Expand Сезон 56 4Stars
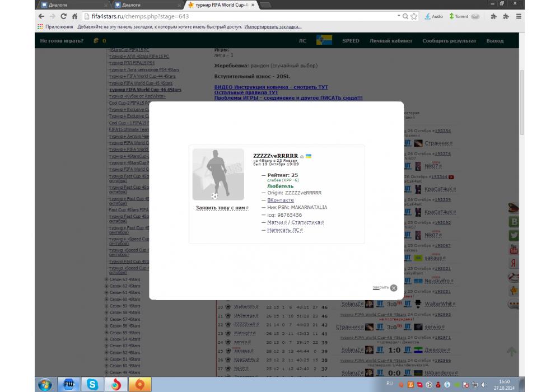Screen dimensions: 560x392 [x=106, y=326]
